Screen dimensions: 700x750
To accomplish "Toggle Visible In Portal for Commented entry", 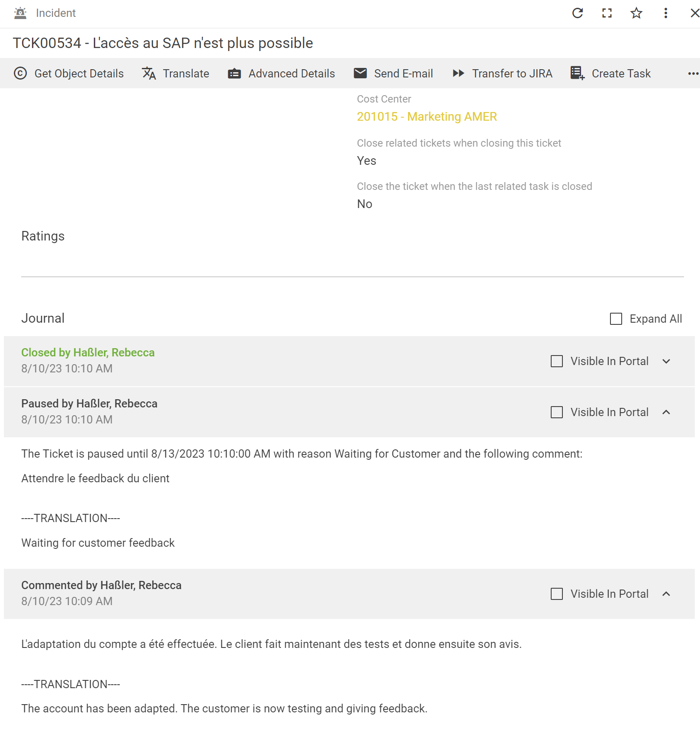I will (557, 594).
